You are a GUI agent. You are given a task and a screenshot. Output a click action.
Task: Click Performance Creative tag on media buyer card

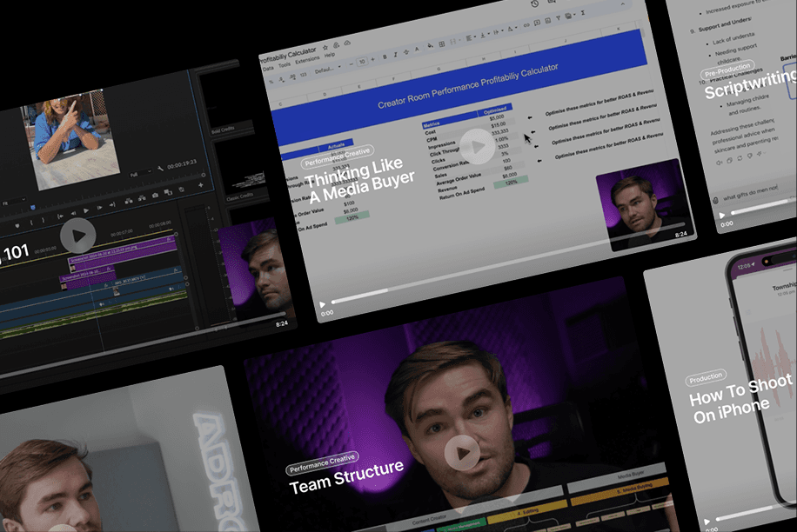337,156
